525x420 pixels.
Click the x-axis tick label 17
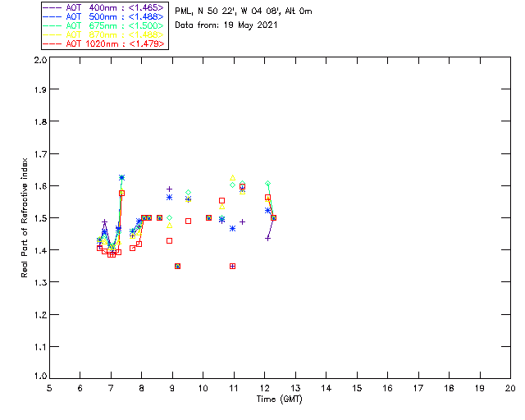(x=418, y=388)
